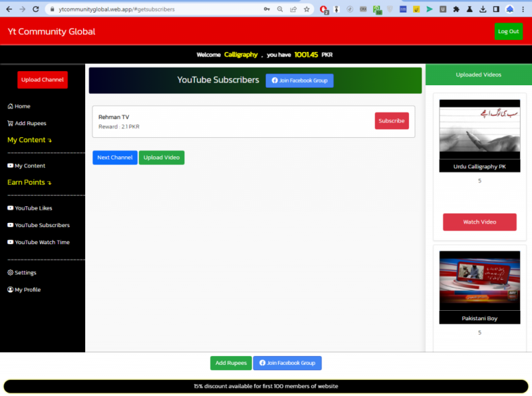Expand the Earn Points section
The image size is (532, 396).
29,182
